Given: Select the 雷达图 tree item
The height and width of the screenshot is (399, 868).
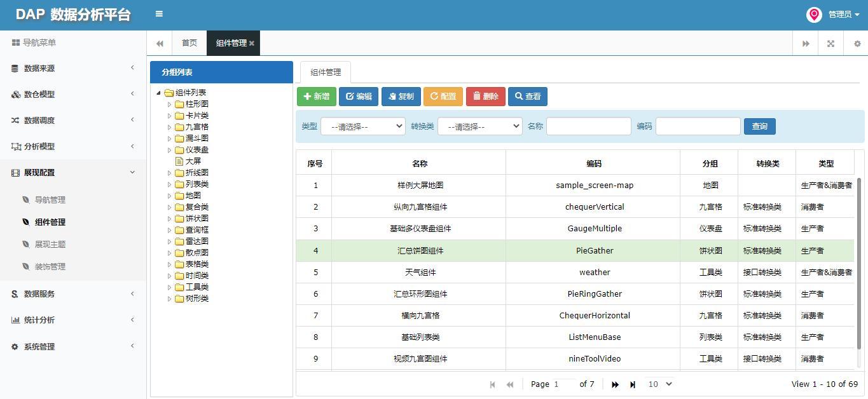Looking at the screenshot, I should click(x=196, y=241).
